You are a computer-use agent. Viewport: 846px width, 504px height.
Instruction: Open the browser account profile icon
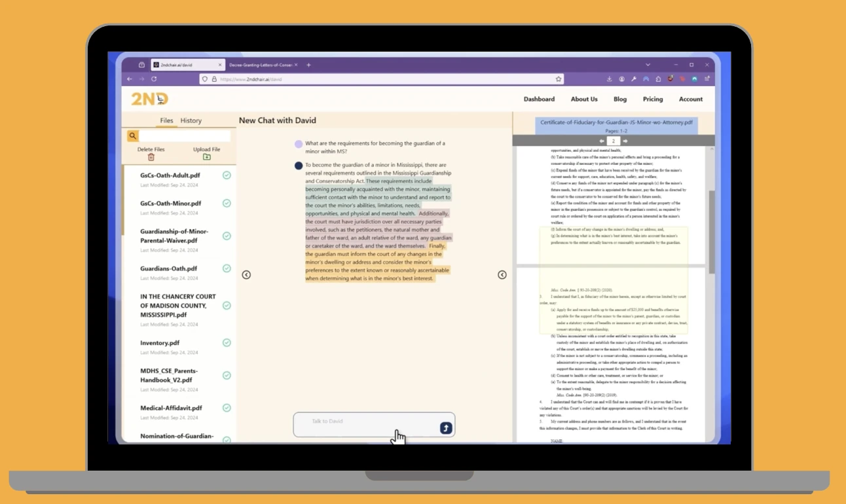(621, 79)
